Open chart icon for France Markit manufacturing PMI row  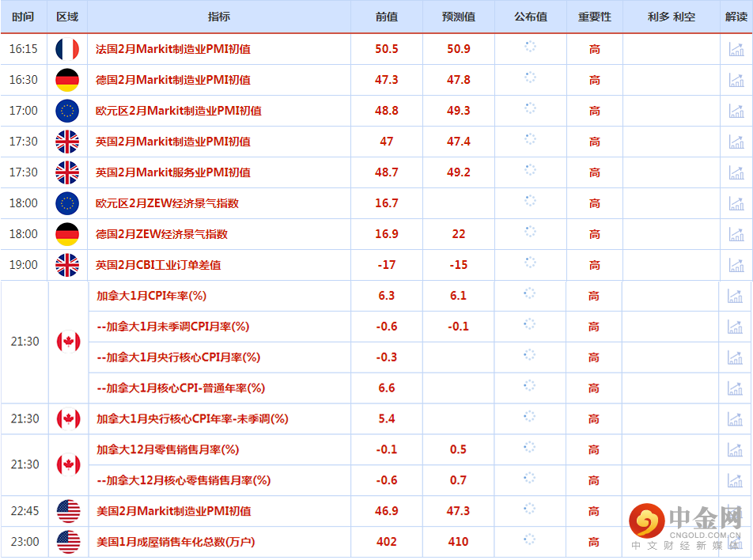click(736, 49)
